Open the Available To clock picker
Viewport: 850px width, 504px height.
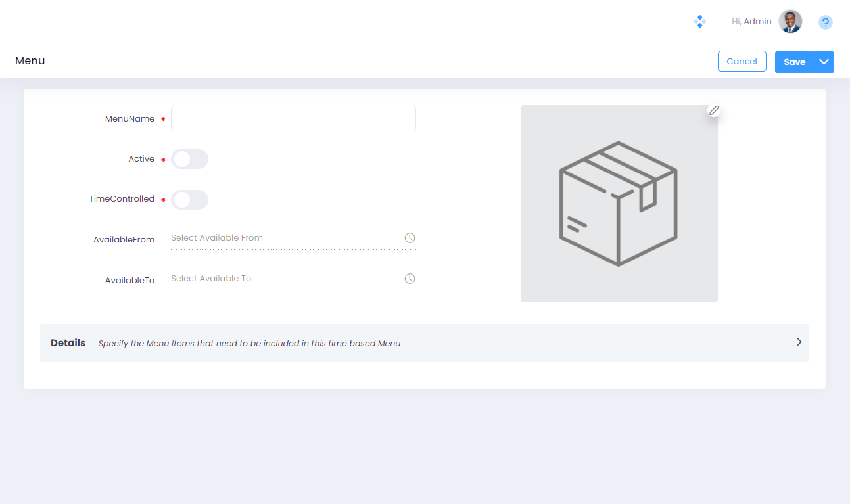point(410,279)
